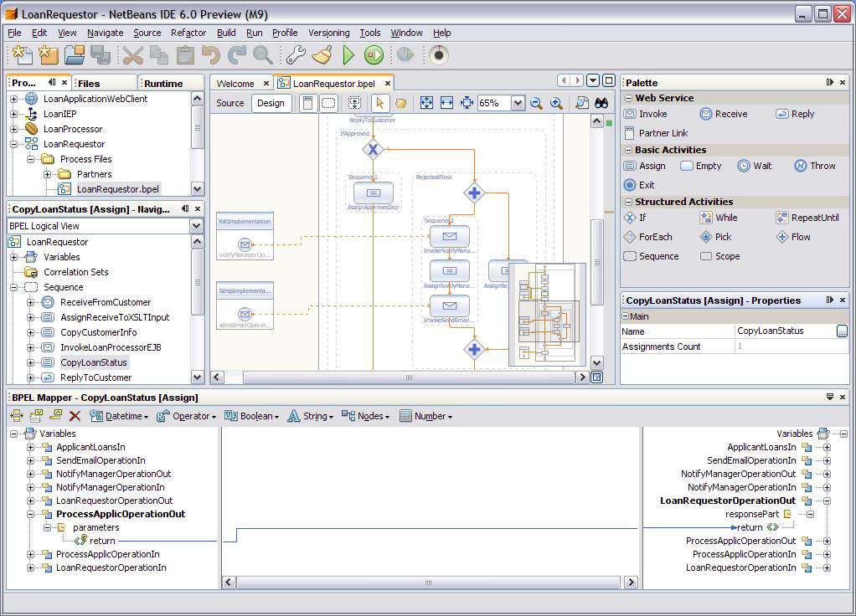The image size is (856, 616).
Task: Collapse the Structured Activities palette section
Action: [x=629, y=202]
